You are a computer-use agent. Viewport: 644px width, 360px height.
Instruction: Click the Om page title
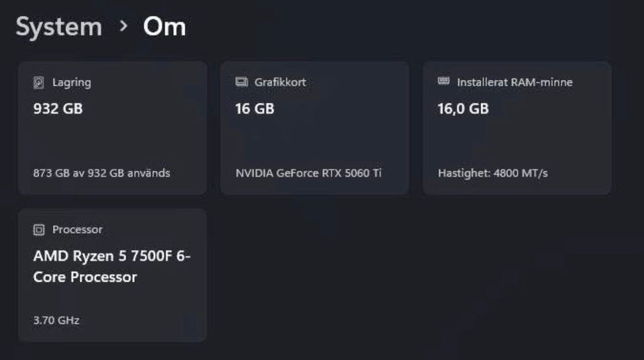point(164,28)
